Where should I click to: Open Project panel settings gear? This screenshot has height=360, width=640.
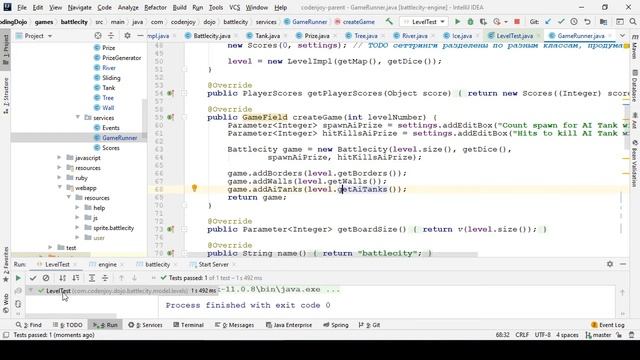[127, 36]
